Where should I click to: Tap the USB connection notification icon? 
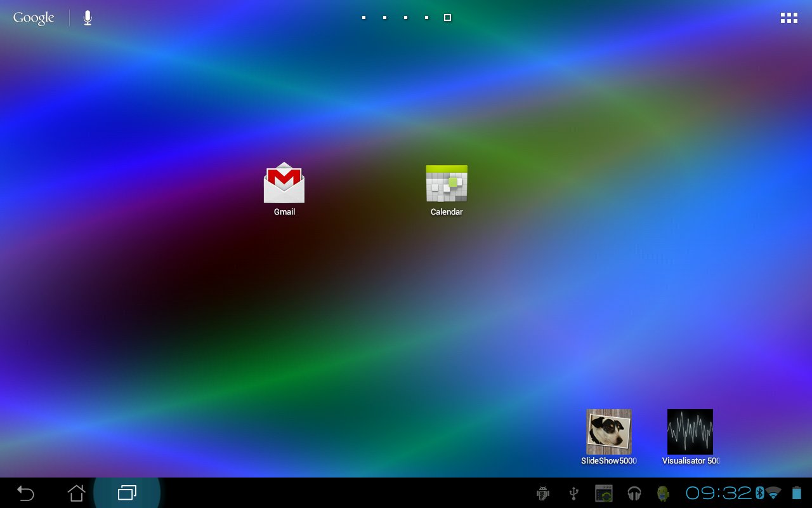[573, 493]
